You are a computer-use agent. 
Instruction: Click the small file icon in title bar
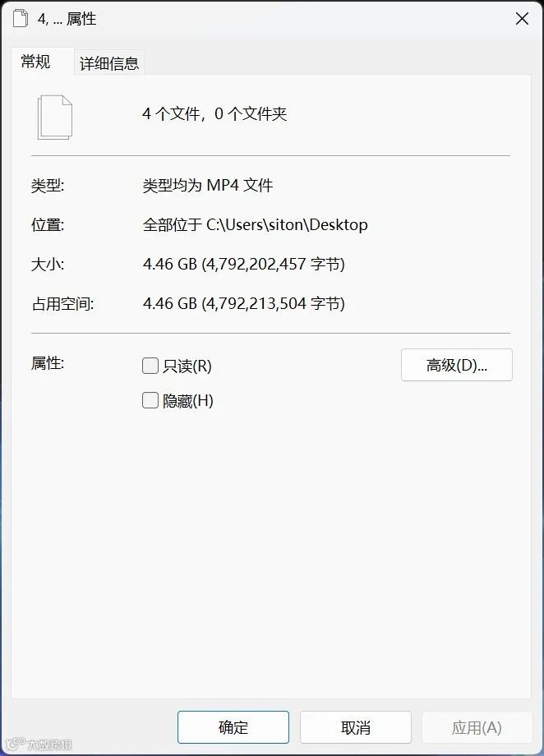pos(21,18)
